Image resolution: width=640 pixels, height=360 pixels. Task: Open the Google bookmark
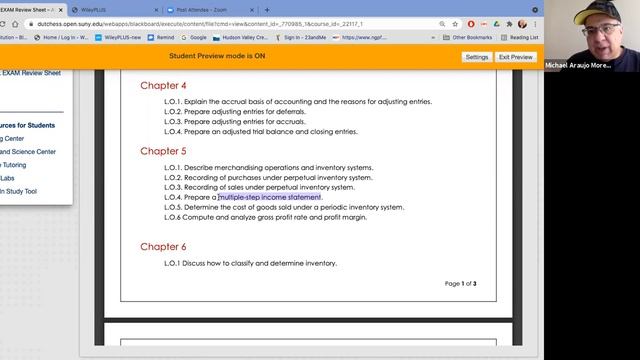[194, 38]
